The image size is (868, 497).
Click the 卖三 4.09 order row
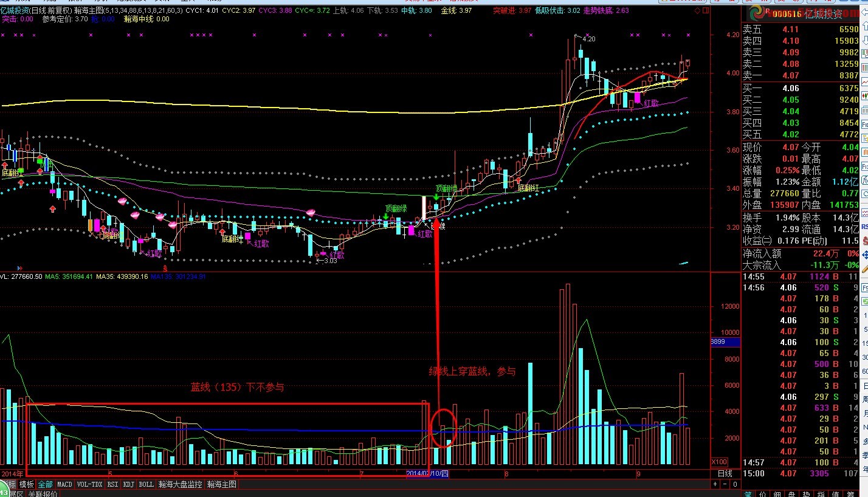point(801,52)
